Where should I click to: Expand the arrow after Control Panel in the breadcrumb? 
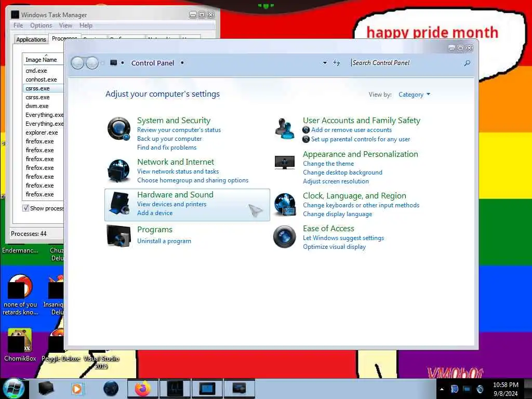pyautogui.click(x=182, y=63)
